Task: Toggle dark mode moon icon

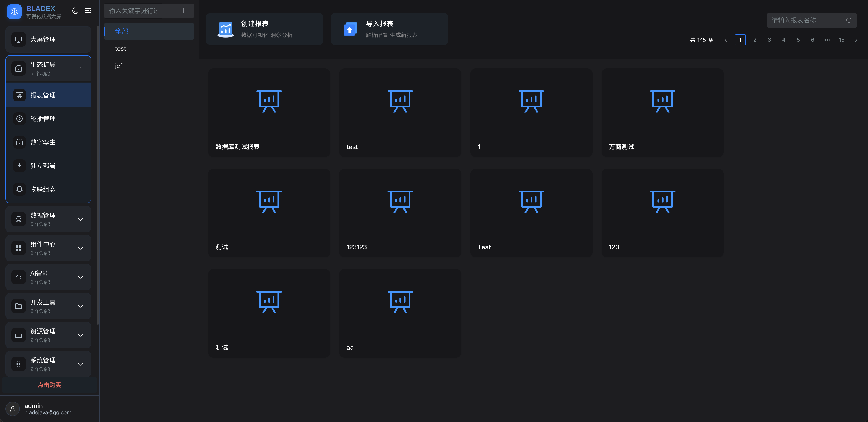Action: coord(76,11)
